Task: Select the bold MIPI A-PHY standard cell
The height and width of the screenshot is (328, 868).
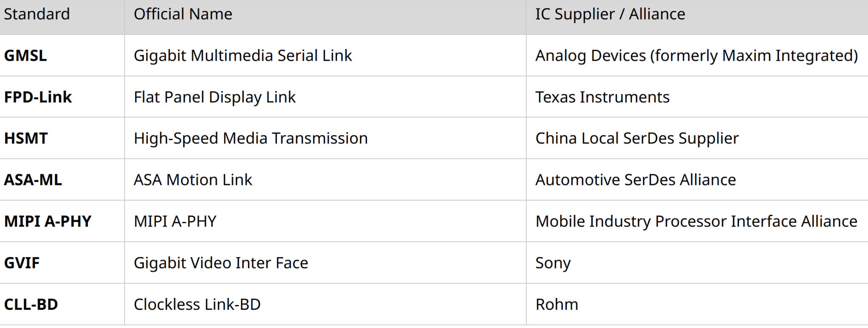Action: 47,221
